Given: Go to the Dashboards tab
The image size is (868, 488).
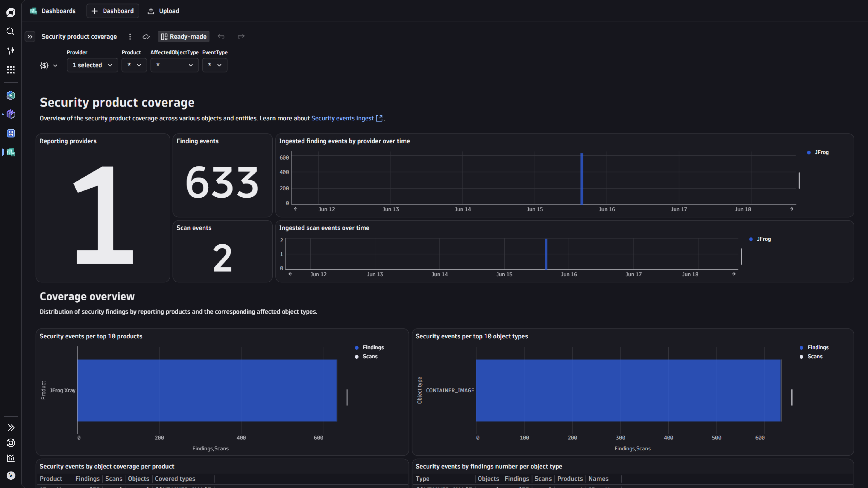Looking at the screenshot, I should point(53,11).
